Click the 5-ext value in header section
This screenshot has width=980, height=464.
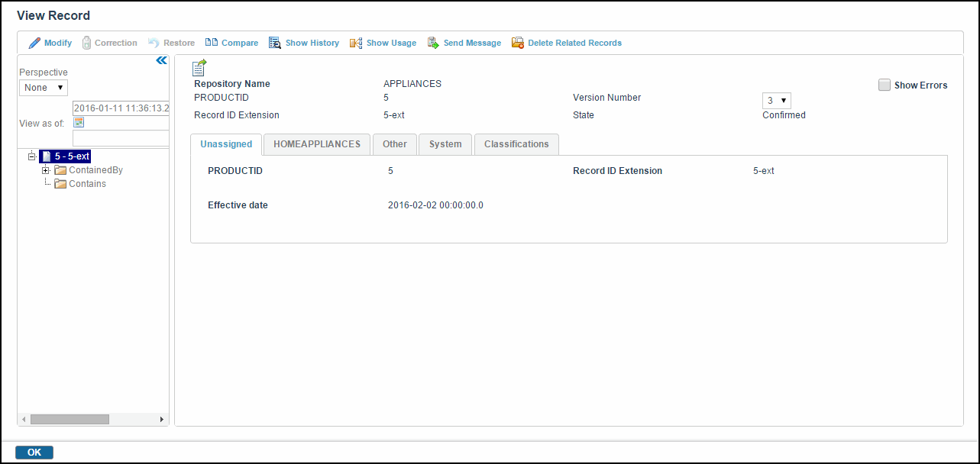(394, 115)
